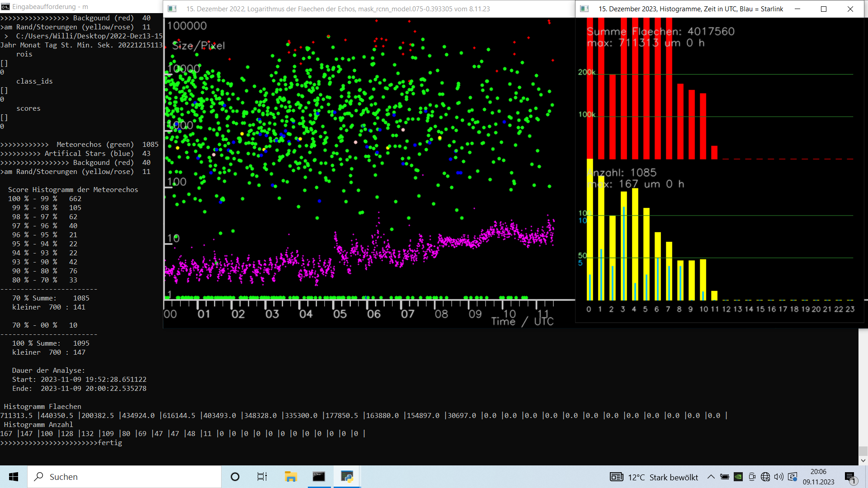Select the Python app icon in taskbar
868x488 pixels.
click(x=347, y=477)
